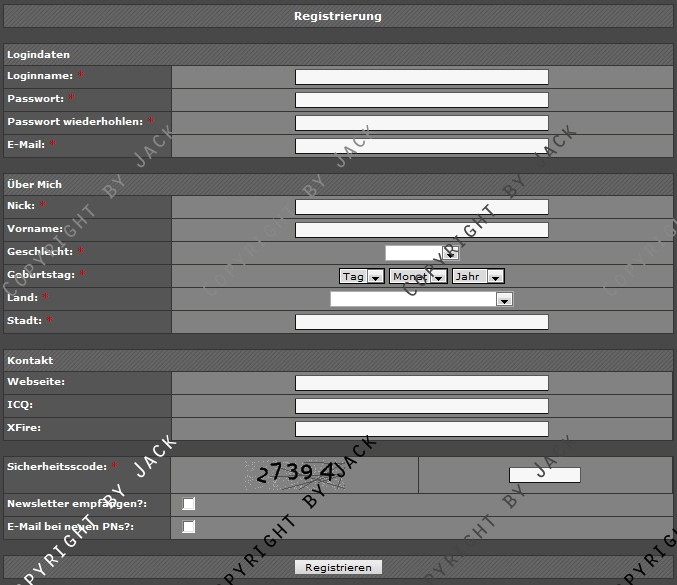The width and height of the screenshot is (677, 585).
Task: Open the Jahr birthday dropdown
Action: point(477,276)
